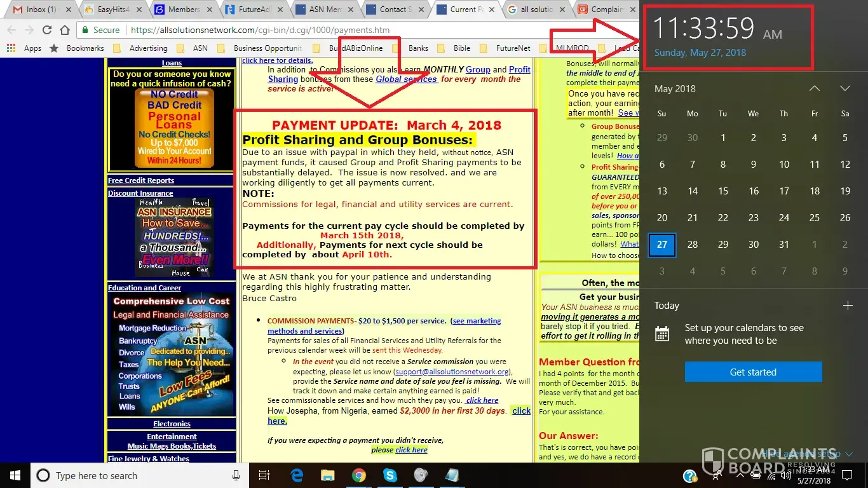
Task: Open the Education and Career link
Action: 144,288
